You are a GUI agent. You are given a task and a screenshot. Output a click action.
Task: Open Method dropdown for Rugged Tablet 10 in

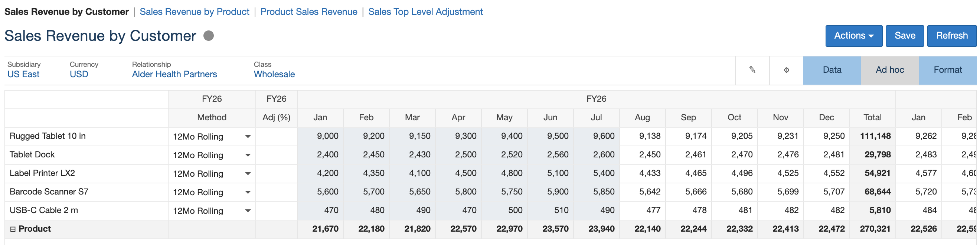tap(248, 137)
